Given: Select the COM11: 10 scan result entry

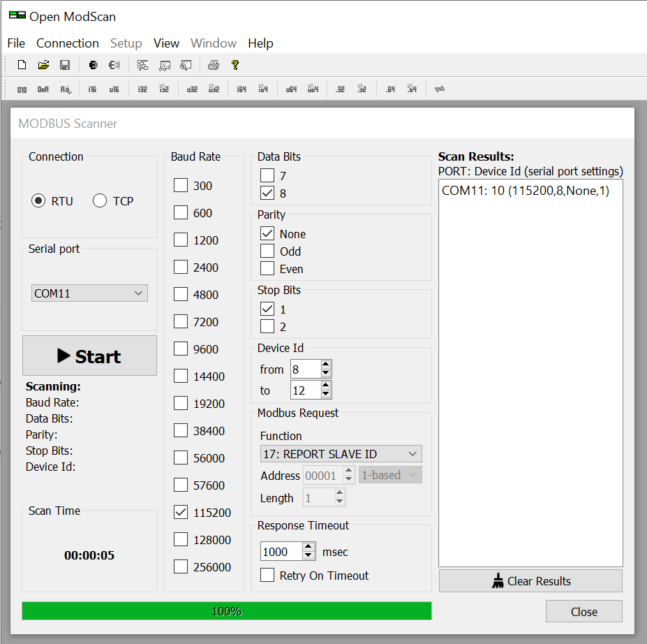Looking at the screenshot, I should (x=526, y=190).
